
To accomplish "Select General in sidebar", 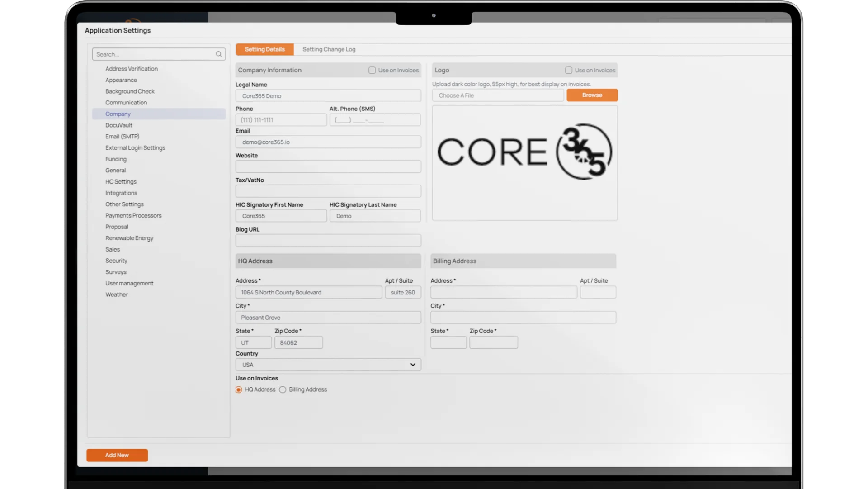I will (116, 171).
